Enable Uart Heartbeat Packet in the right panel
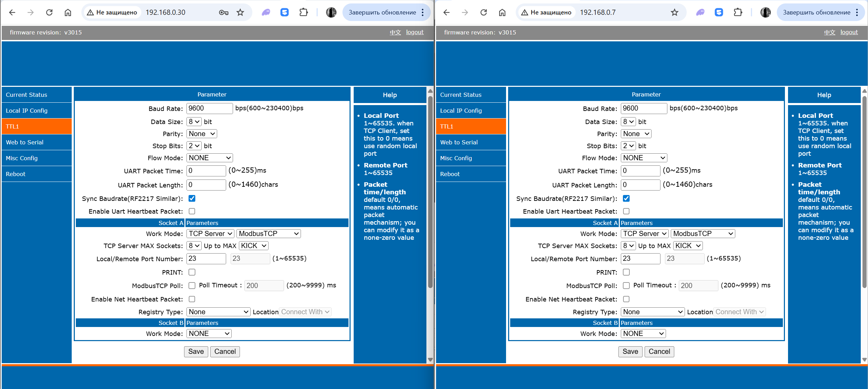Image resolution: width=868 pixels, height=389 pixels. [626, 211]
